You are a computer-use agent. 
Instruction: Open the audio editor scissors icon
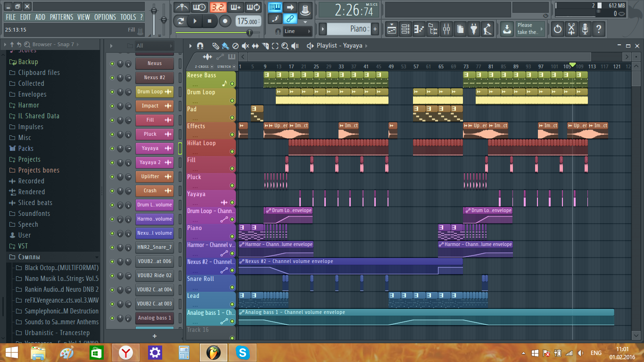point(571,29)
